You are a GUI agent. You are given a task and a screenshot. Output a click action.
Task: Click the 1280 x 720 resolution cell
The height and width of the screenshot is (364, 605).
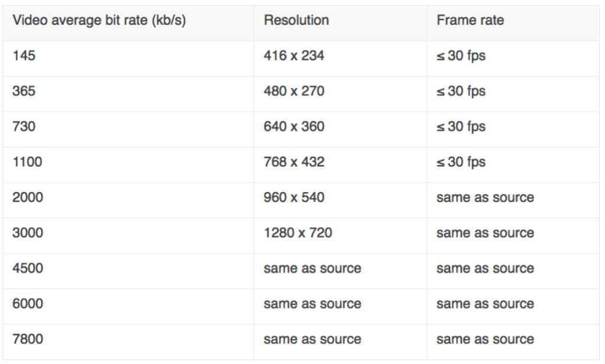[340, 236]
